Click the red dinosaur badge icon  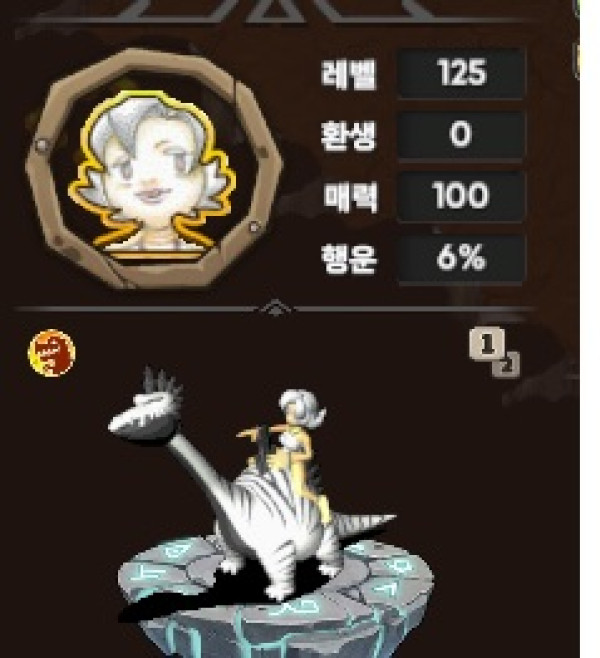pyautogui.click(x=51, y=353)
